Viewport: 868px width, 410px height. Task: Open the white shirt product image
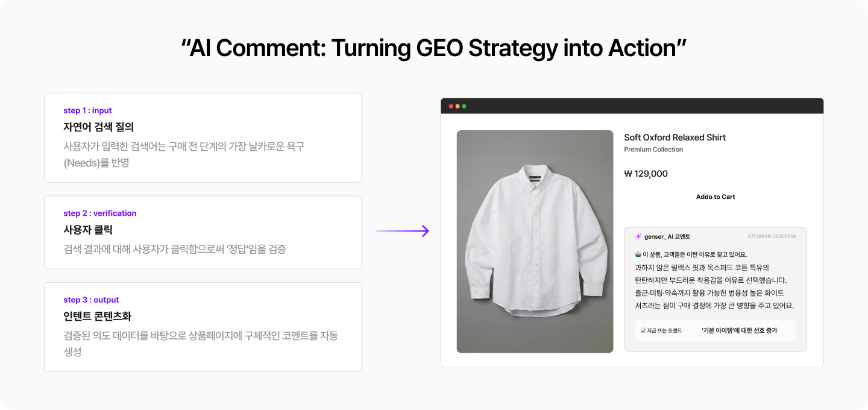point(535,240)
